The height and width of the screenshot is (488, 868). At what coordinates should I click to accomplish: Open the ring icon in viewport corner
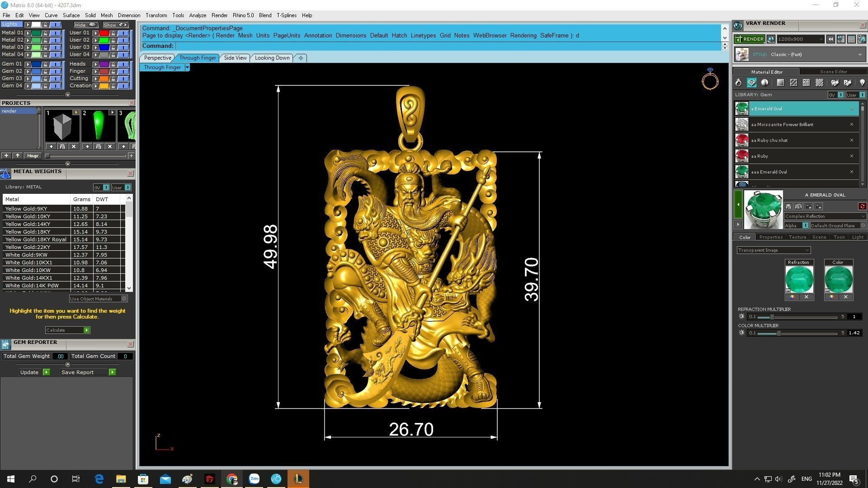pos(710,80)
